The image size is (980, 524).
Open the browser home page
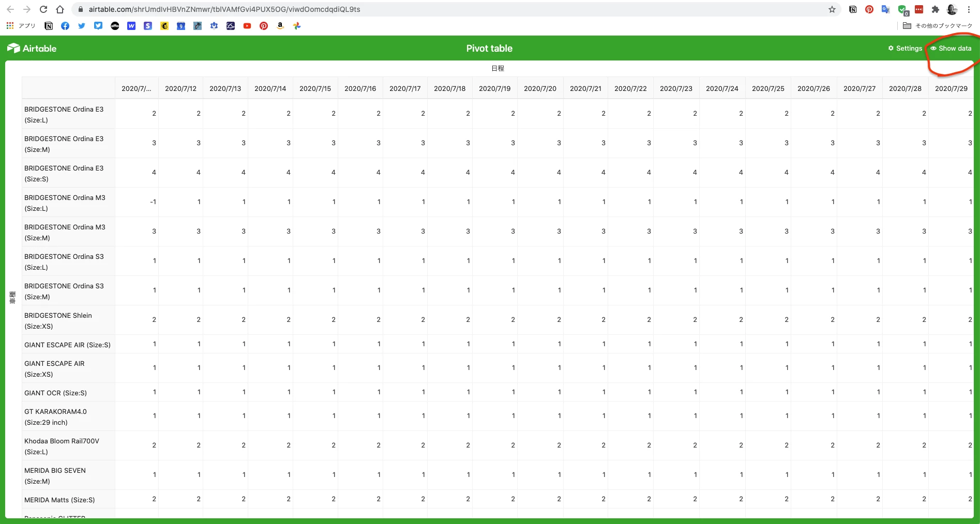tap(60, 9)
